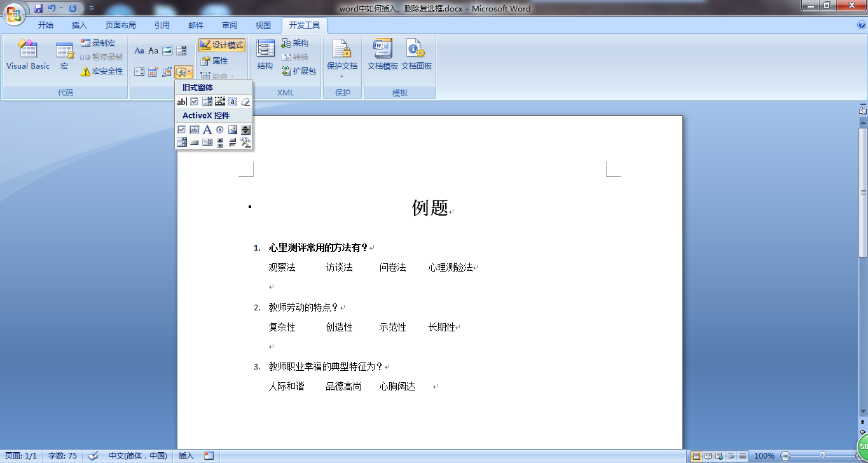Insert a combo box content control
The image size is (868, 463).
(x=181, y=50)
